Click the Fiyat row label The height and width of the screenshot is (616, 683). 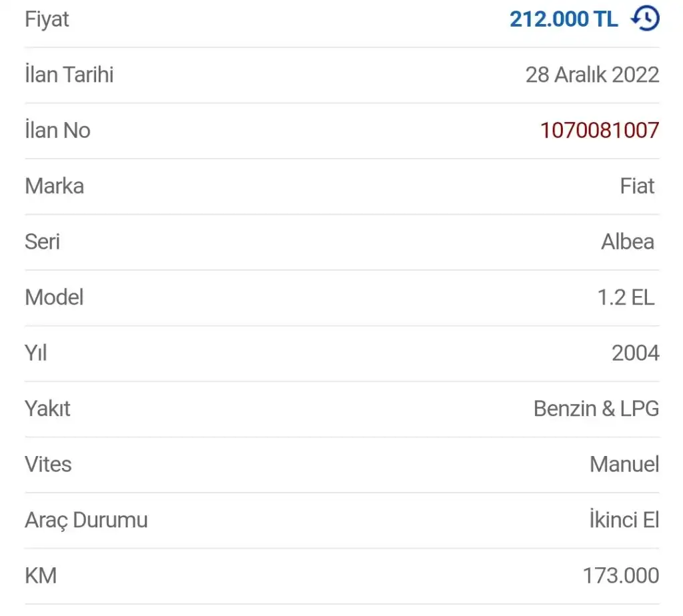click(x=47, y=19)
